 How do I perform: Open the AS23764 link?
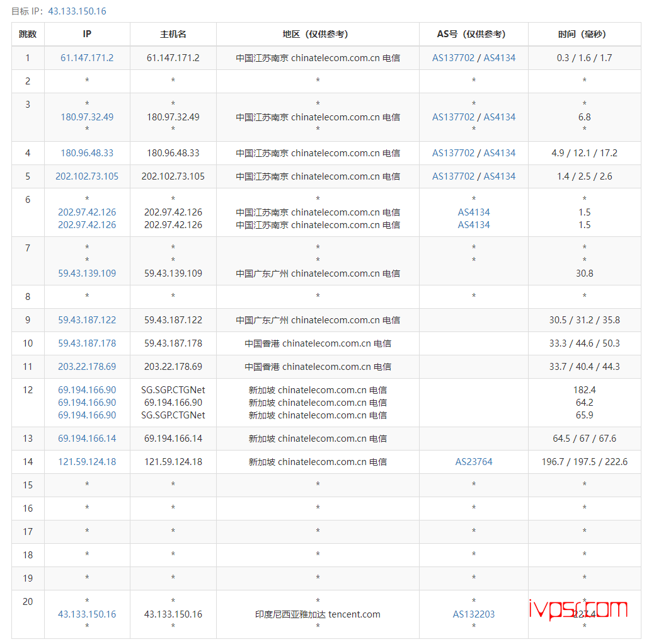coord(474,462)
